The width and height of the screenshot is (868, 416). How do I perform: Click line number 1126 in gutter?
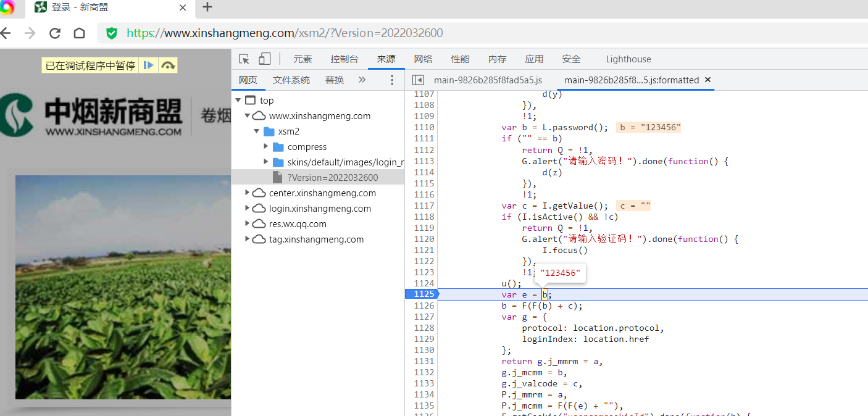424,306
